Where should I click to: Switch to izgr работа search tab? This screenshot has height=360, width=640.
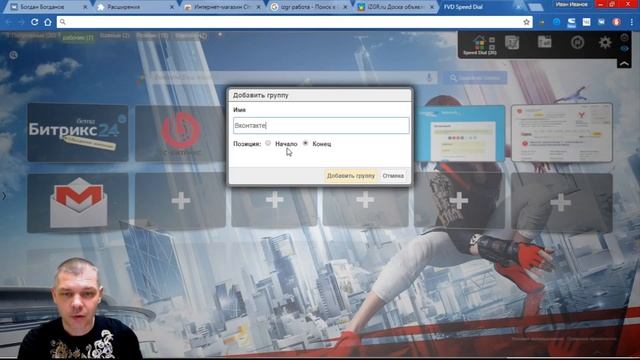pos(309,7)
